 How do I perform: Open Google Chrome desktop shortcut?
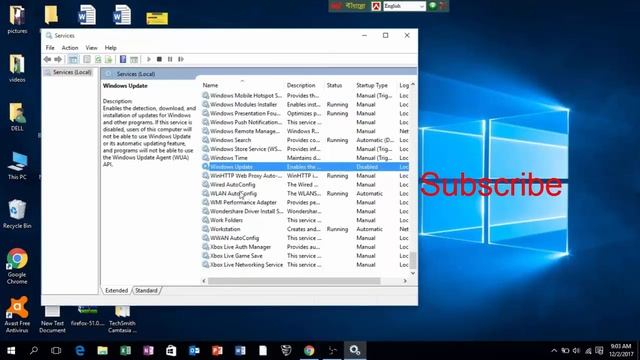pyautogui.click(x=17, y=266)
